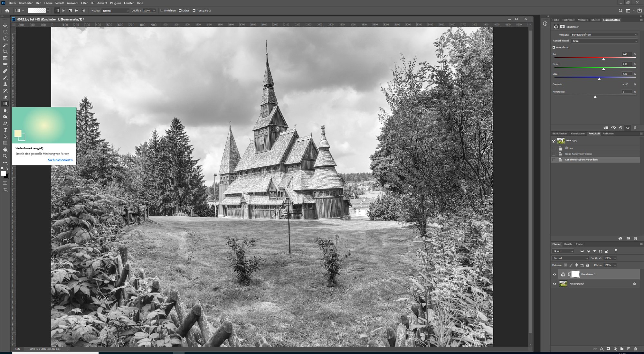
Task: Open the layer blend mode Normal dropdown
Action: (x=570, y=258)
